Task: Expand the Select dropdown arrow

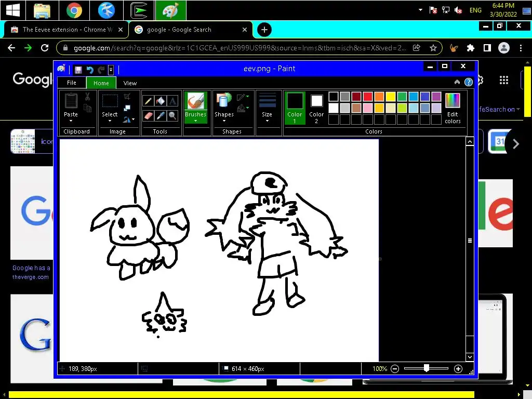Action: click(x=110, y=121)
